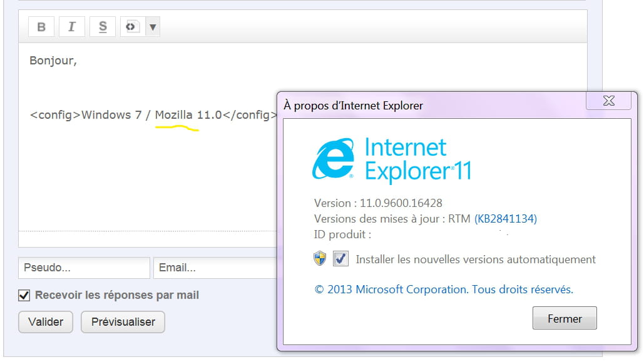
Task: Focus the Pseudo input field
Action: [84, 268]
